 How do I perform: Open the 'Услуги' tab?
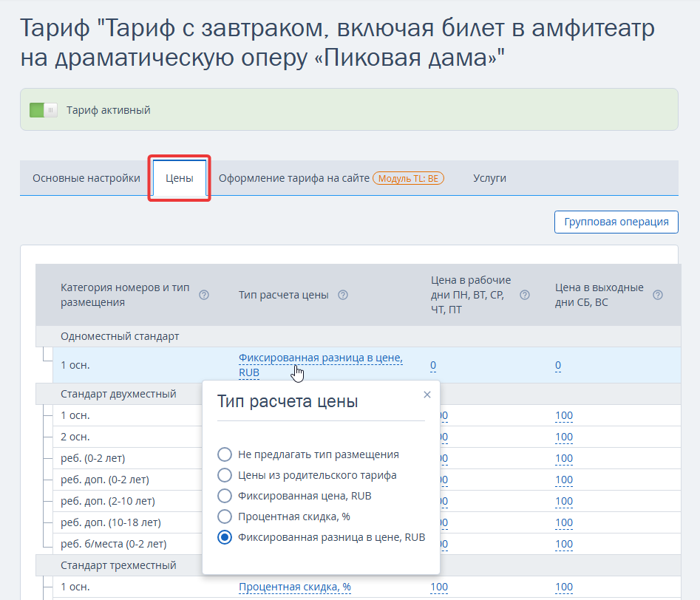tap(490, 178)
